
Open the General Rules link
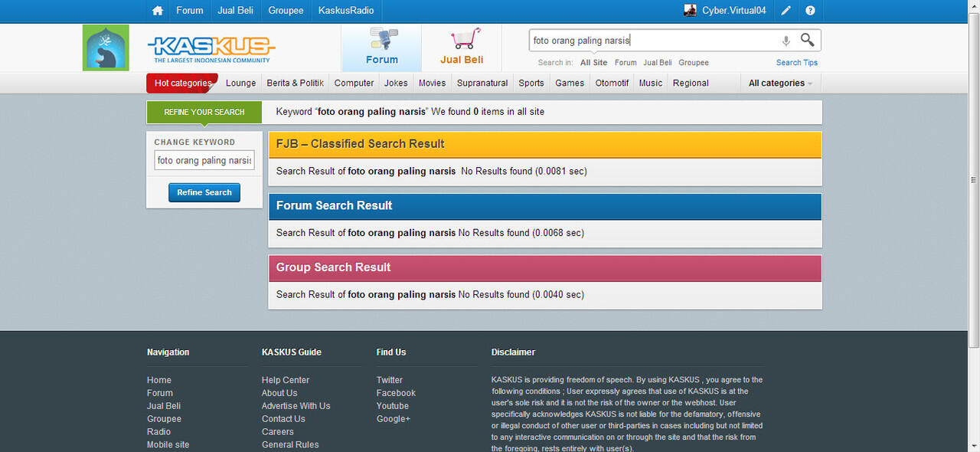tap(290, 445)
